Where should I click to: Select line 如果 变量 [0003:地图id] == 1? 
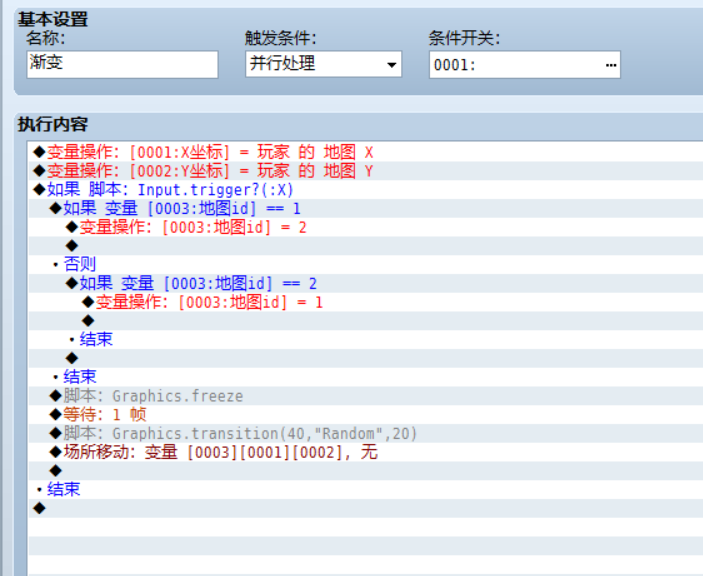pos(365,208)
